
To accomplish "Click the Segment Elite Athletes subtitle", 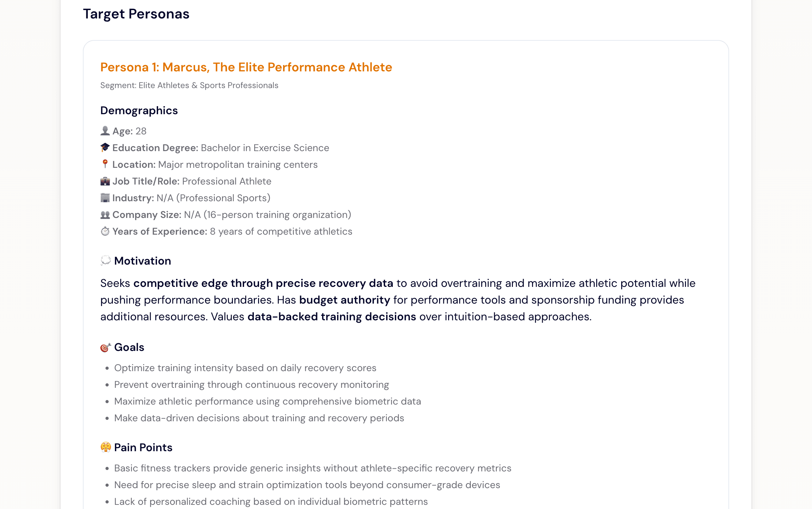I will point(189,85).
